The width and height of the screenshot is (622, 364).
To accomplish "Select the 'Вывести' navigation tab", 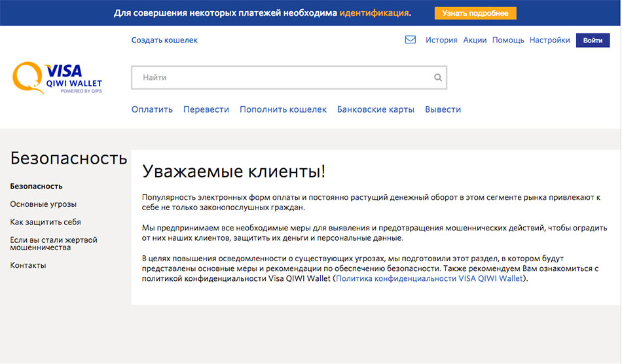I will point(443,109).
